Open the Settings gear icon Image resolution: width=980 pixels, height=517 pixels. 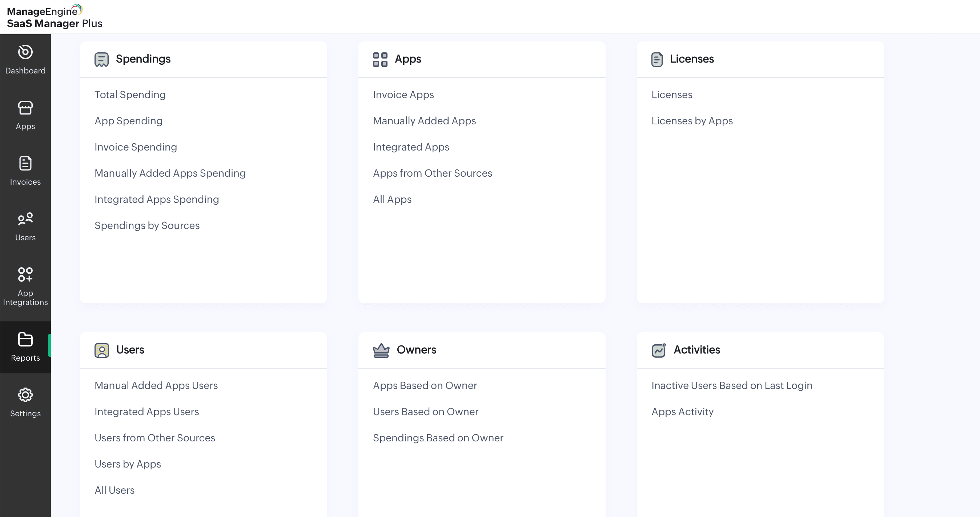pyautogui.click(x=25, y=395)
